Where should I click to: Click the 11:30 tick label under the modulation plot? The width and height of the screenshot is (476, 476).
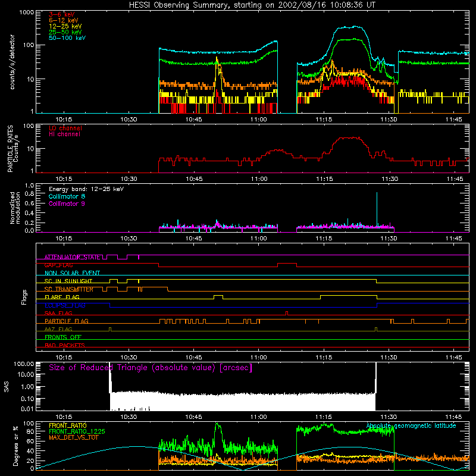click(389, 239)
